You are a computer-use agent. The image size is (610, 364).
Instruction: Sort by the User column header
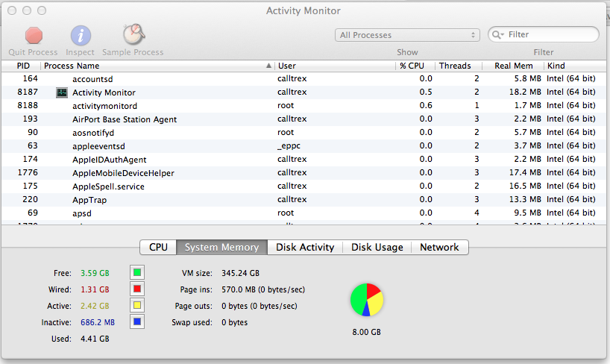coord(336,66)
